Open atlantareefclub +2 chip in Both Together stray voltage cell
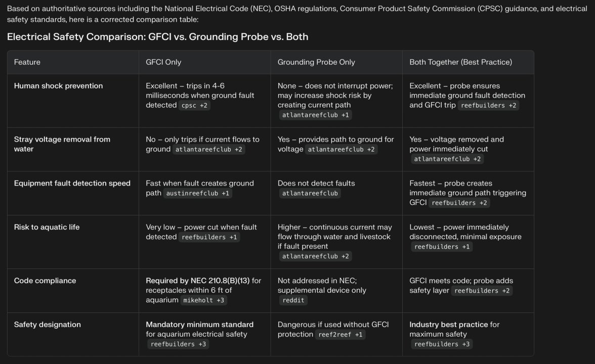595x364 pixels. click(x=446, y=159)
